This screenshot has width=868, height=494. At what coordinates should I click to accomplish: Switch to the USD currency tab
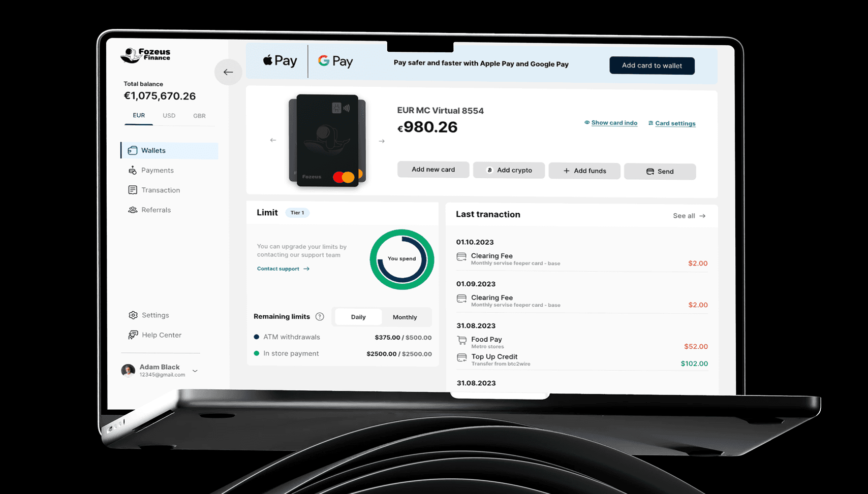tap(169, 115)
